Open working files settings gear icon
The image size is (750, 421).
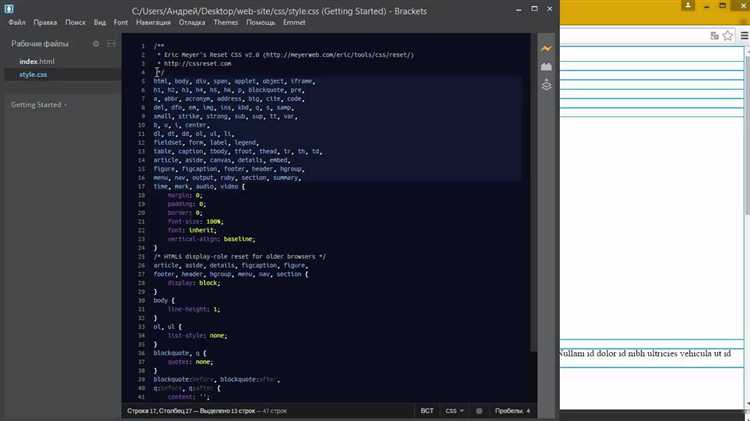pos(96,44)
